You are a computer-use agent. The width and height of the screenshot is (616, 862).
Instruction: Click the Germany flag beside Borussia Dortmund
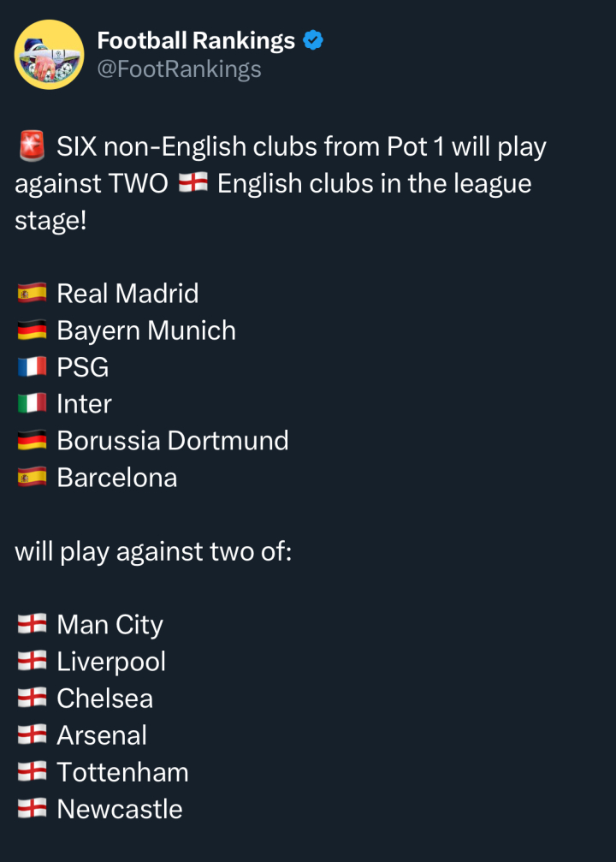point(32,440)
